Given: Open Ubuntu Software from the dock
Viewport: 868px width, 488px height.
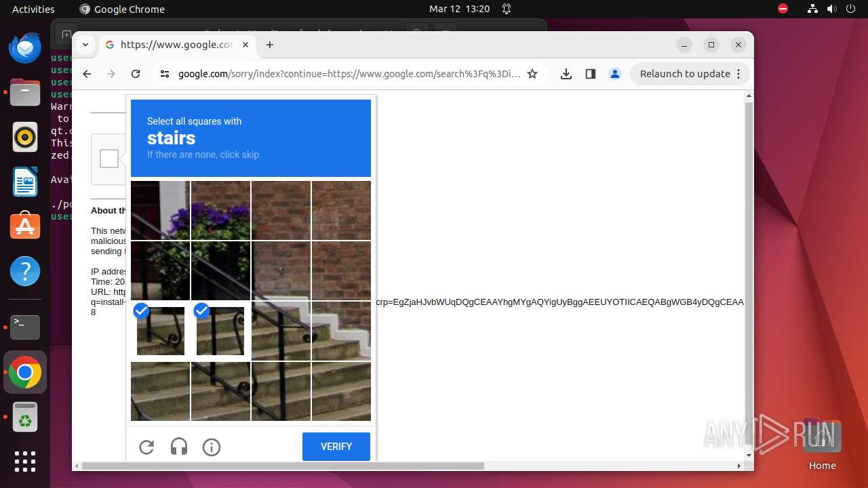Looking at the screenshot, I should [x=25, y=226].
